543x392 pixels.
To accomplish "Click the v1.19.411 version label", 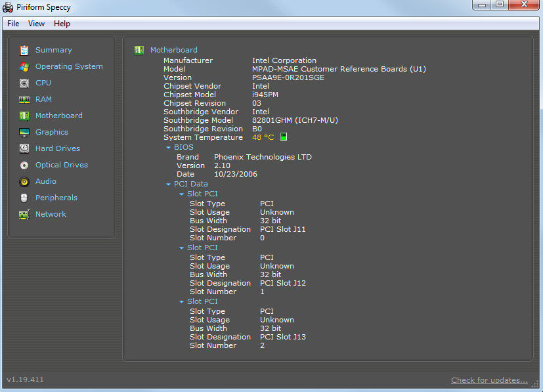I will click(x=26, y=380).
